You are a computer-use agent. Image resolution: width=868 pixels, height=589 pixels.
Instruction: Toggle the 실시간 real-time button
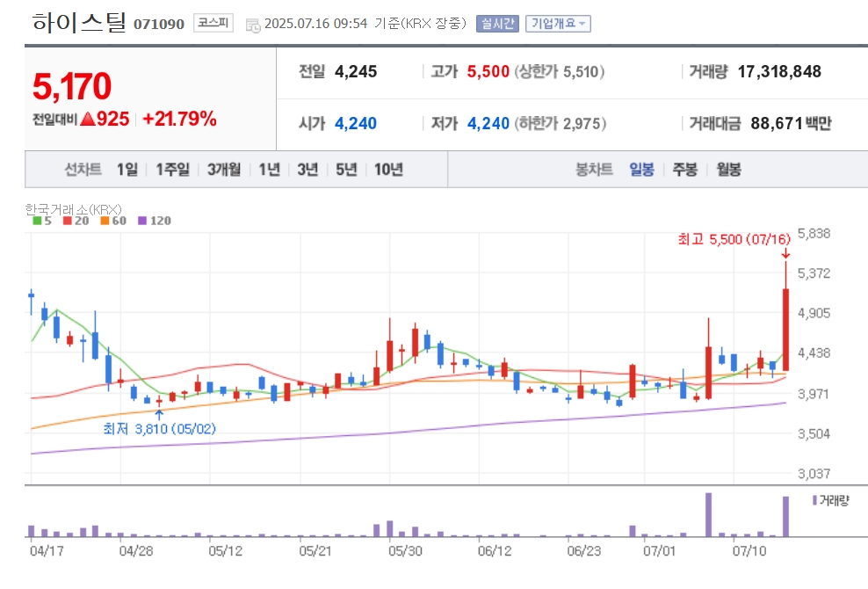point(497,23)
